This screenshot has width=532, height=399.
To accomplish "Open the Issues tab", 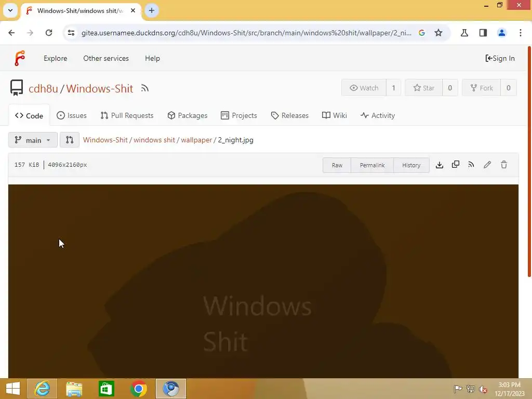I will click(72, 116).
